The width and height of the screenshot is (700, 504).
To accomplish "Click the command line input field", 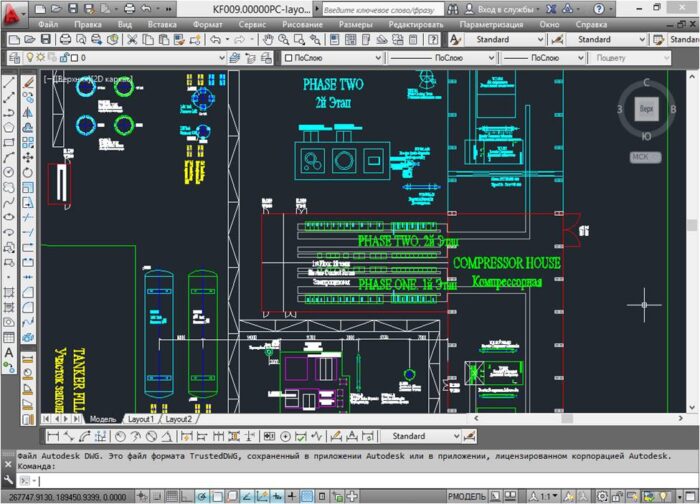I will (350, 480).
